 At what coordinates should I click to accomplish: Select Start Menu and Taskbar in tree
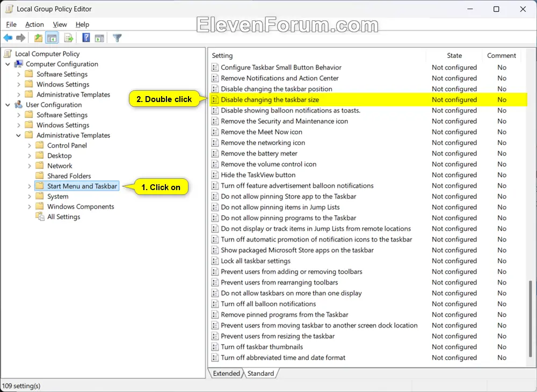pos(82,186)
